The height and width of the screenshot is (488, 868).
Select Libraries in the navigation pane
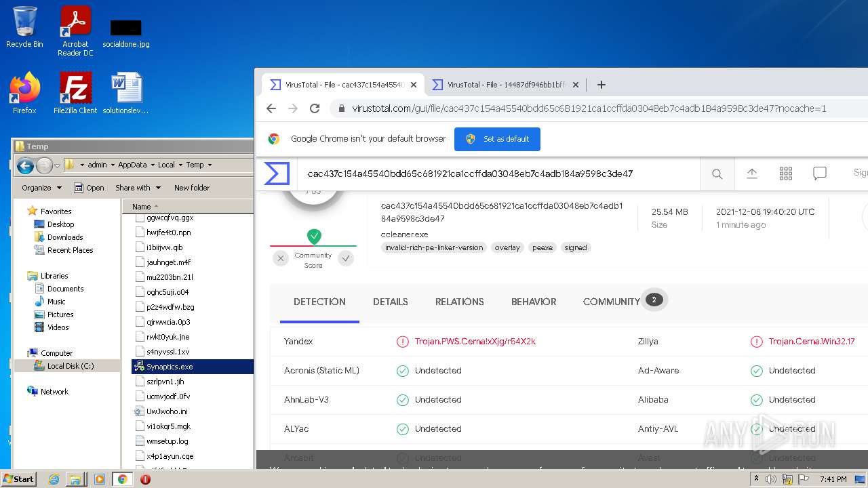click(54, 276)
